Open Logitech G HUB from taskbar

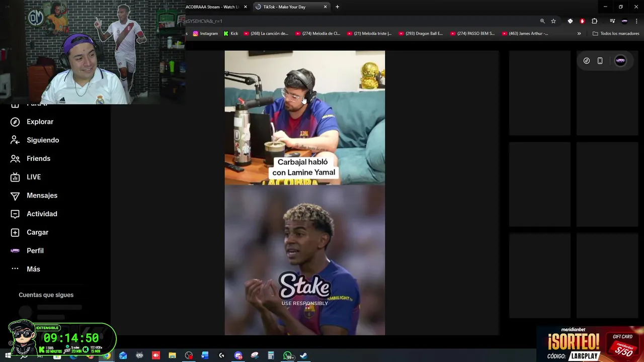(221, 355)
